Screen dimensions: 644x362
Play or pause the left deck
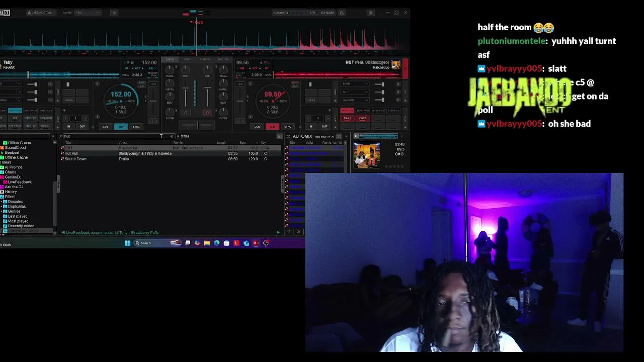(x=120, y=127)
